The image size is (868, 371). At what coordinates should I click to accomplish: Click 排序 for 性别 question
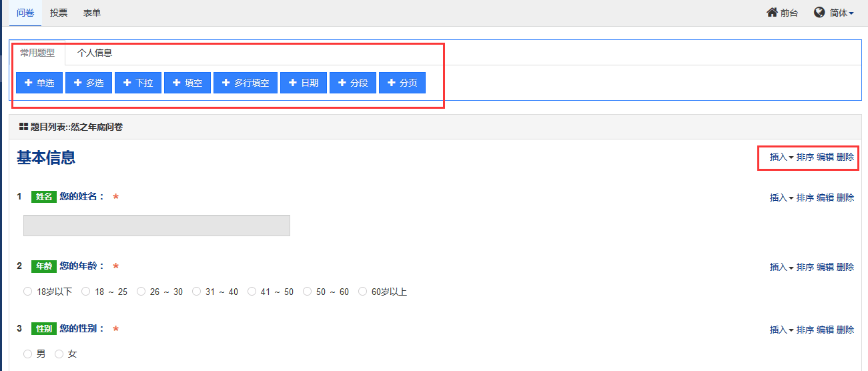coord(805,330)
